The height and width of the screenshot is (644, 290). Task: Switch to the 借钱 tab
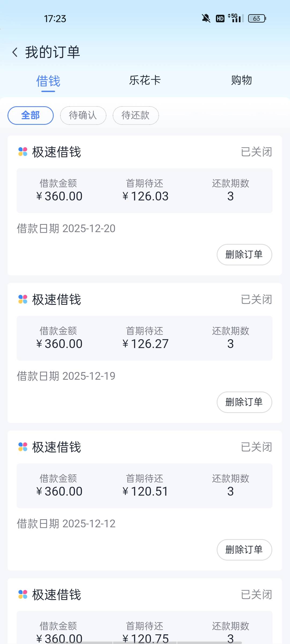point(48,81)
